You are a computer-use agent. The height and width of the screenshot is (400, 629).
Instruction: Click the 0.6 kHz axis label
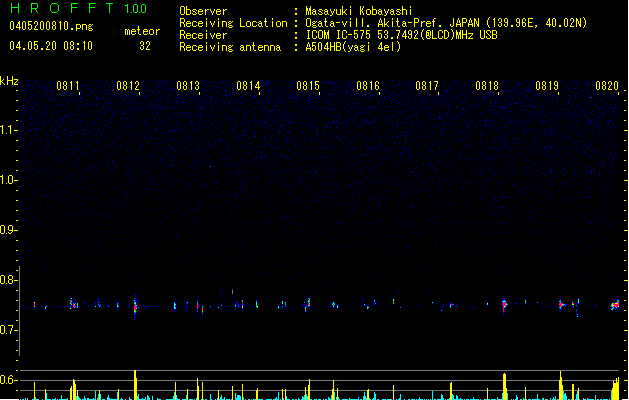pos(8,380)
